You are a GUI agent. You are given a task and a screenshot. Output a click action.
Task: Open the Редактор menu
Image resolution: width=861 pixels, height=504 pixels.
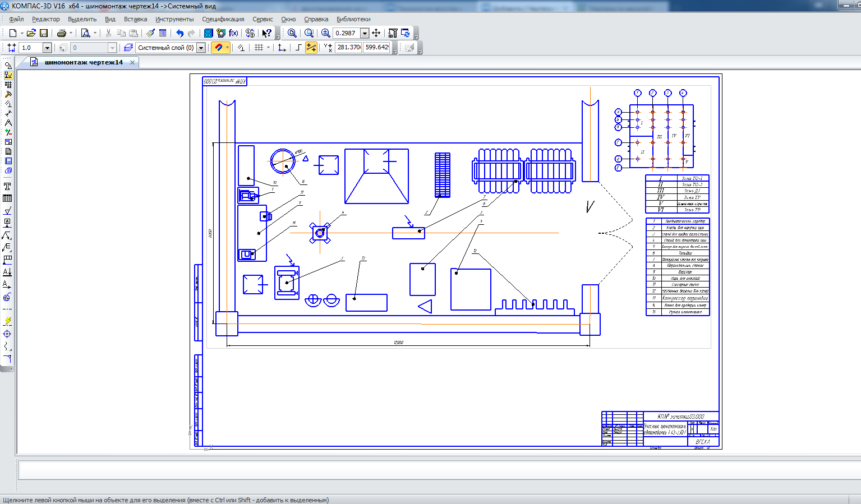(46, 19)
